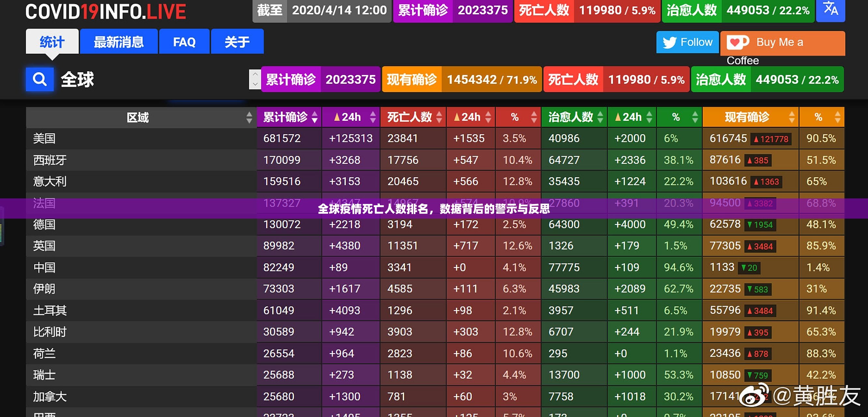Click the Twitter bird icon
The image size is (868, 417).
point(671,42)
